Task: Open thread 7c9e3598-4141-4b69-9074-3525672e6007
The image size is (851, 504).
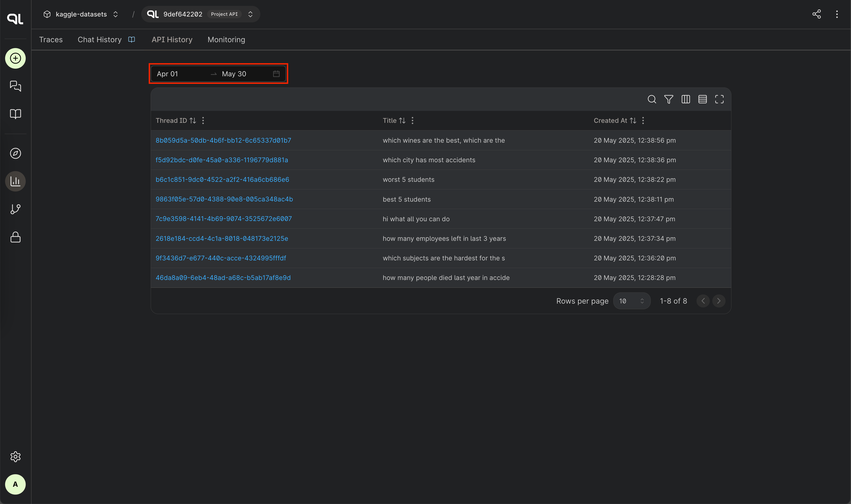Action: (224, 219)
